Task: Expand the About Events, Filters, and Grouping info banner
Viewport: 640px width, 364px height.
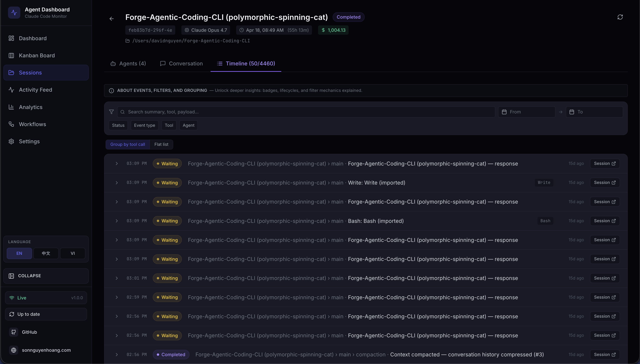Action: [366, 91]
